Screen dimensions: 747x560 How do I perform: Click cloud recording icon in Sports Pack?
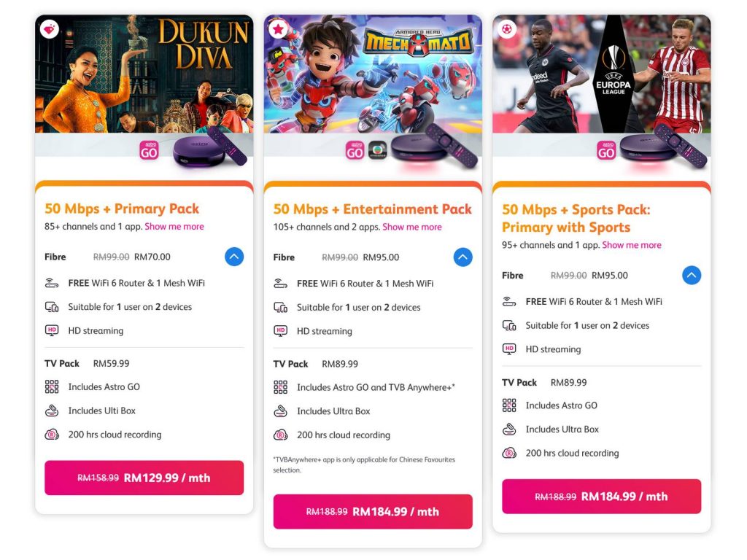[x=508, y=453]
